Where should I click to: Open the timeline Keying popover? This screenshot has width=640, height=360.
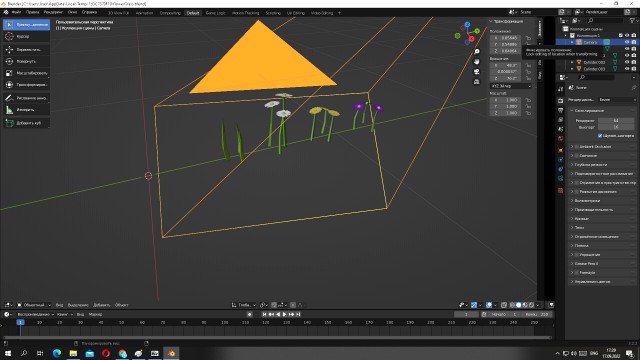(64, 314)
